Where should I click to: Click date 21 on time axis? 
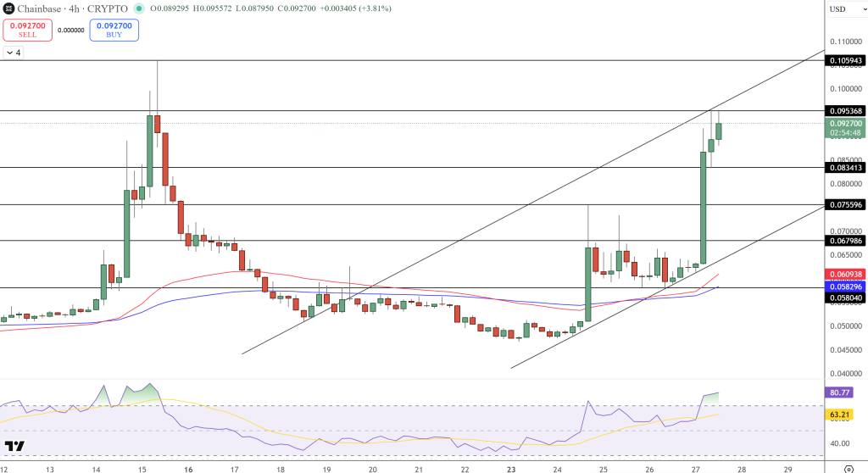419,469
